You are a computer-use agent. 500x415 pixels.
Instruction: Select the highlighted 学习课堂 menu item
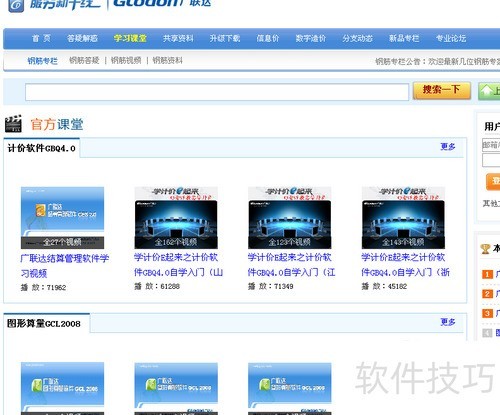(130, 38)
